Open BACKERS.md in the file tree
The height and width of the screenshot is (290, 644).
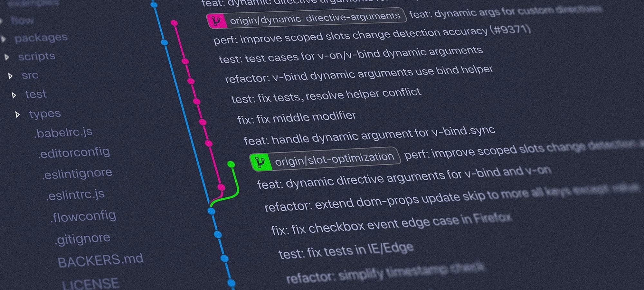[100, 260]
